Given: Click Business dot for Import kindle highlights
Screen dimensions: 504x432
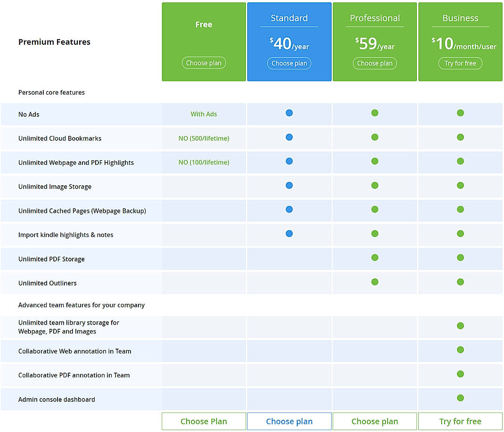Looking at the screenshot, I should point(460,234).
